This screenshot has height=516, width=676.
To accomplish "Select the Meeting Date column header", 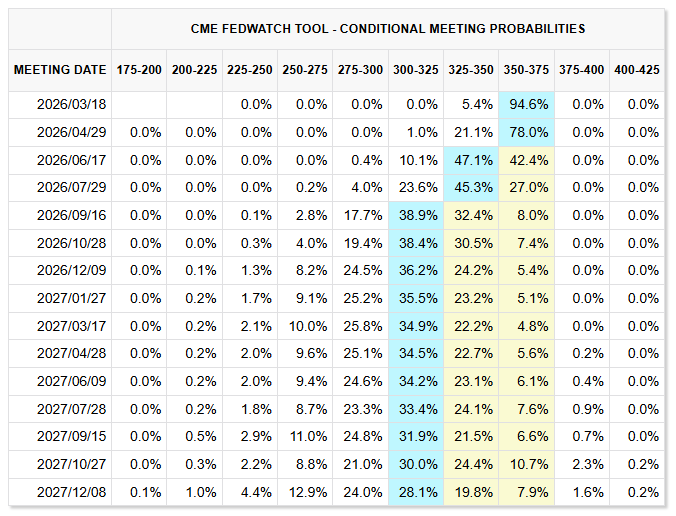I will (x=60, y=70).
